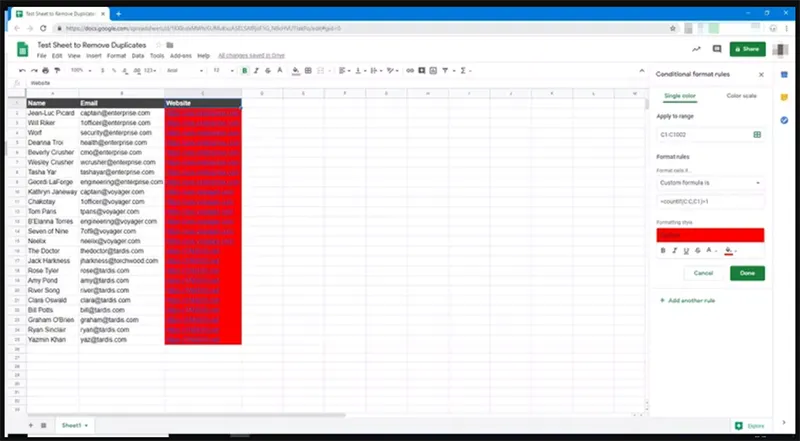Open the Add-ons menu
Viewport: 800px width, 441px height.
(181, 56)
